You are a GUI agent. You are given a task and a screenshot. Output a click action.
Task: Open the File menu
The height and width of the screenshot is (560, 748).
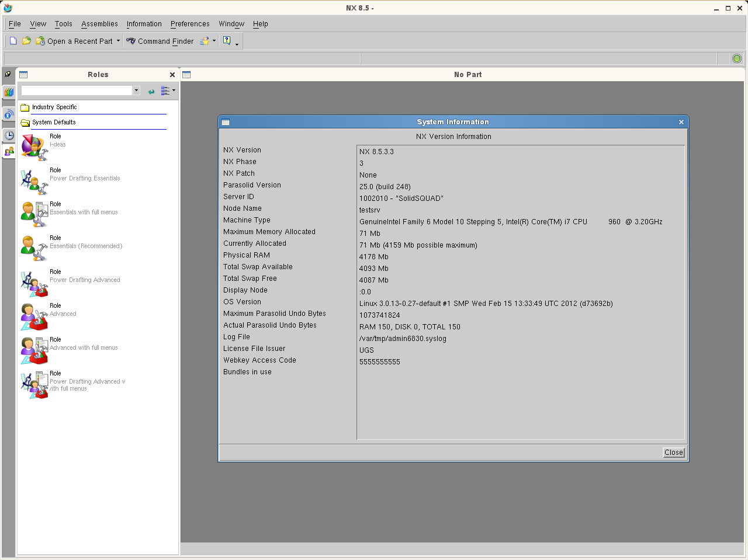[x=15, y=24]
